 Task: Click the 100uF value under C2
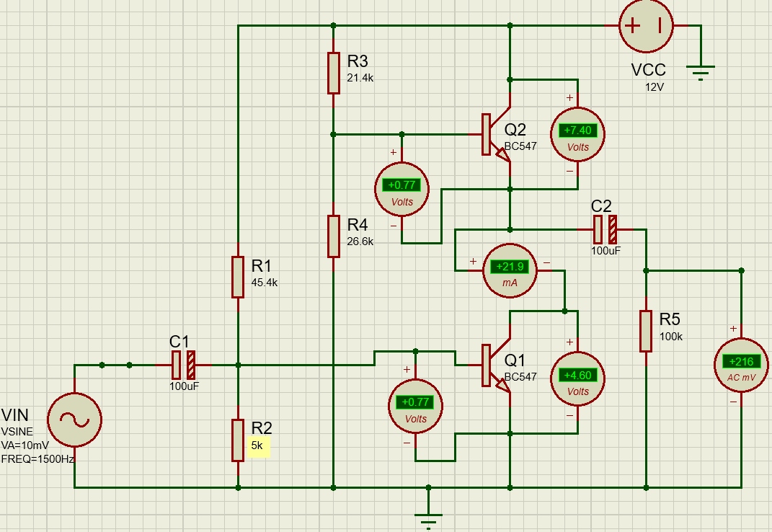tap(605, 251)
